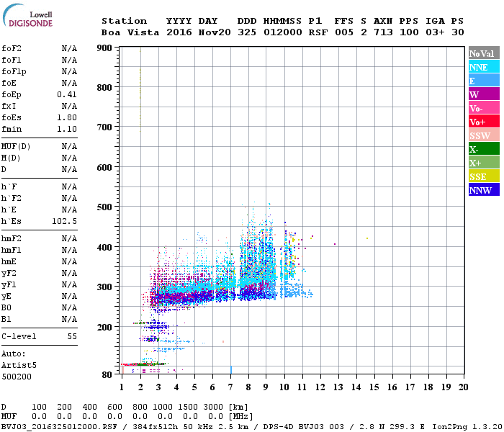Click the 10 MHz frequency axis label
This screenshot has width=504, height=432.
[x=284, y=387]
